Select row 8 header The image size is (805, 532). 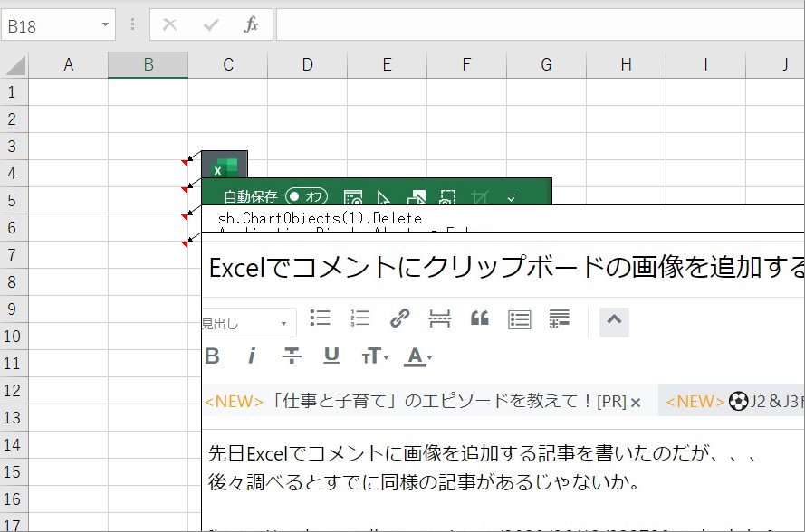(14, 282)
